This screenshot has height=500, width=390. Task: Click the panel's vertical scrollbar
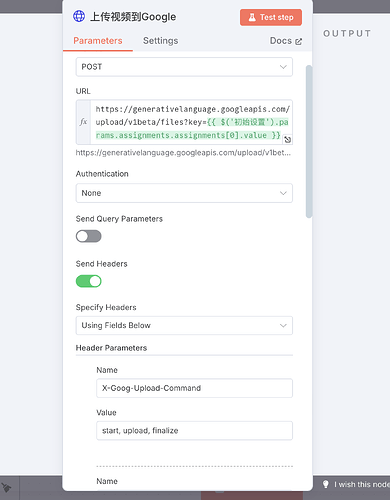click(309, 141)
